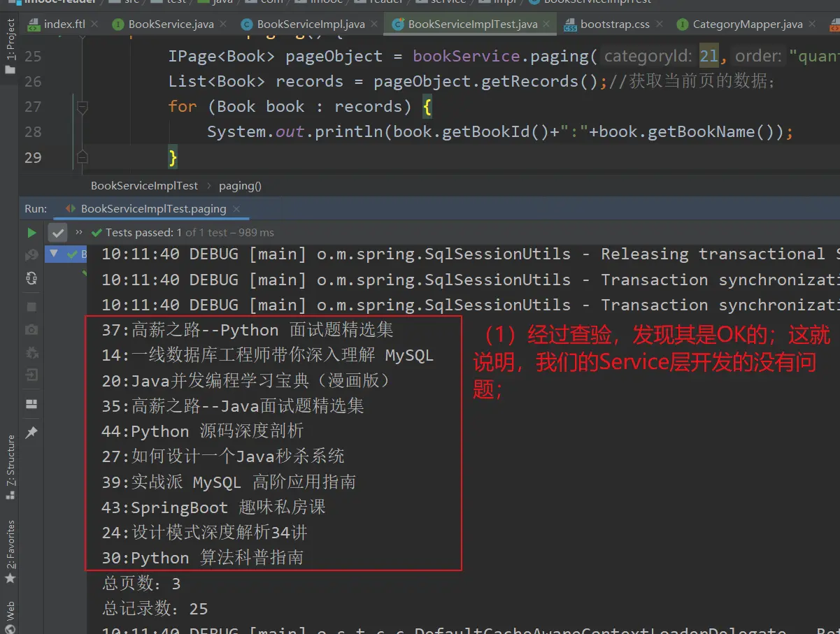Open CategoryMapper.java editor tab
This screenshot has width=840, height=634.
(748, 24)
